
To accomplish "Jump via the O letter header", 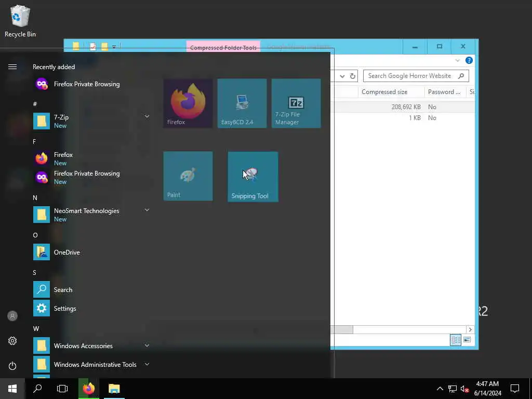I will click(35, 235).
